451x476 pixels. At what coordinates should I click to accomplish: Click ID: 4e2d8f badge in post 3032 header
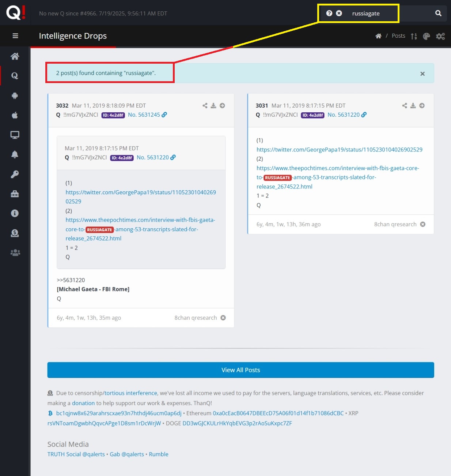113,115
